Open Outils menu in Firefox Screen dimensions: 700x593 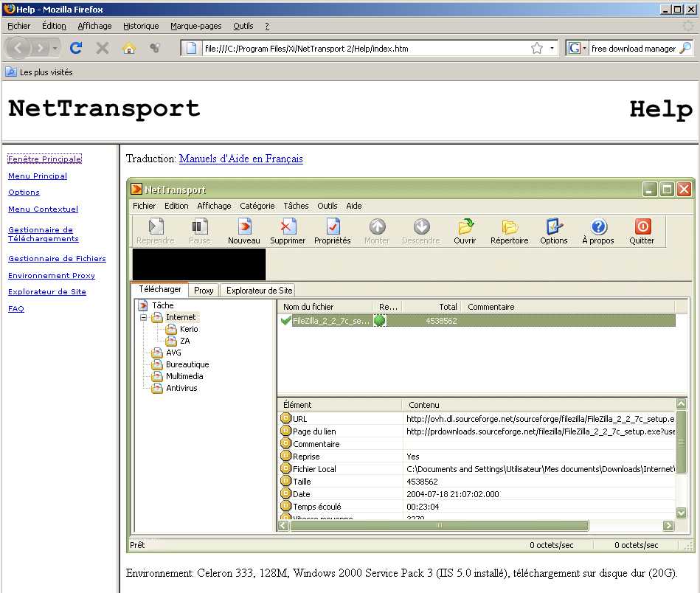243,26
